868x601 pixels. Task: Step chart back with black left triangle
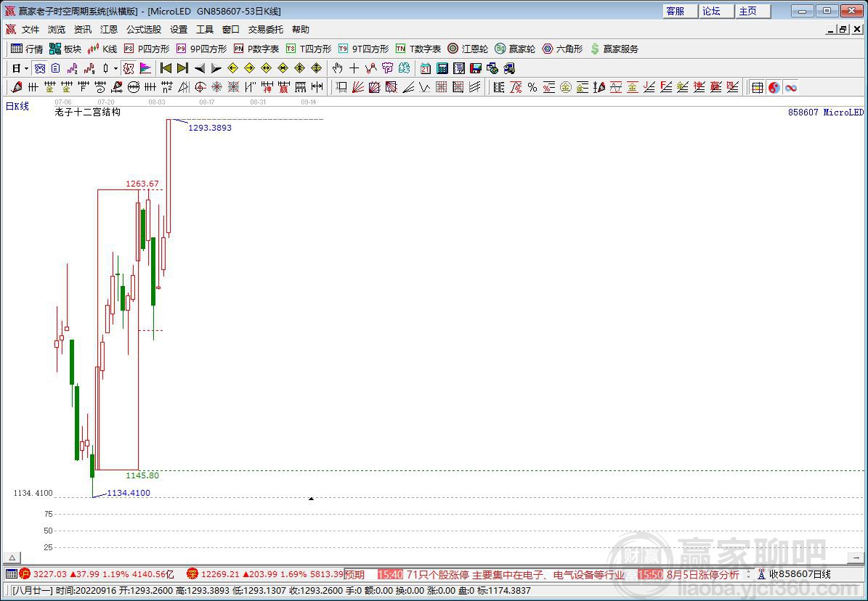click(199, 69)
